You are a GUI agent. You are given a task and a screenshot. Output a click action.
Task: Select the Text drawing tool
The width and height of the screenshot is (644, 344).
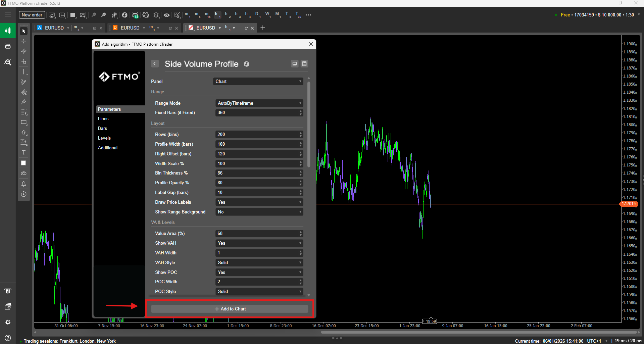23,153
